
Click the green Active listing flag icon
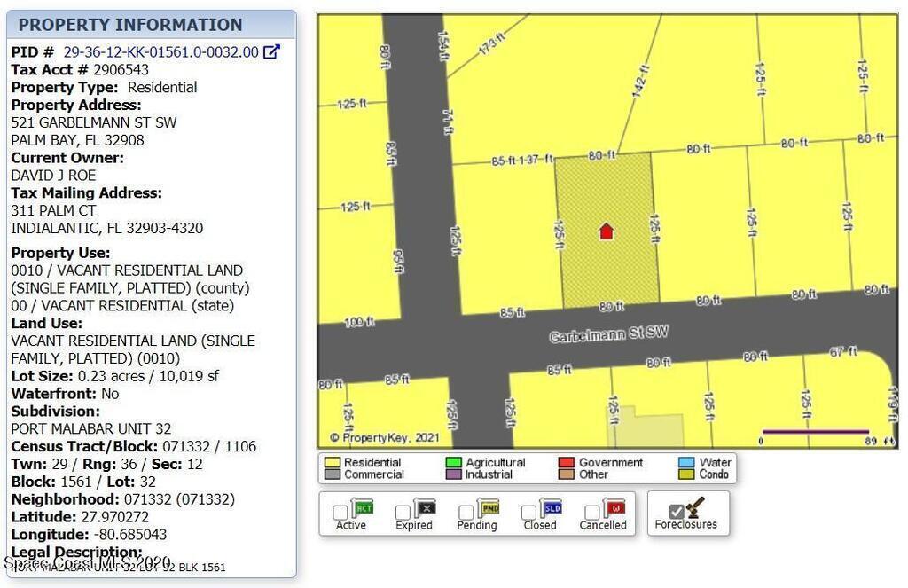pos(362,508)
